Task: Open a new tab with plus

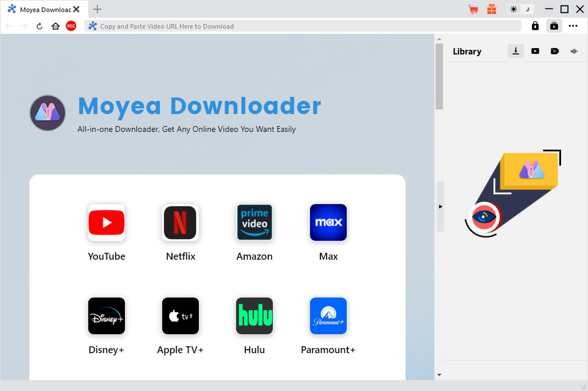Action: [97, 9]
